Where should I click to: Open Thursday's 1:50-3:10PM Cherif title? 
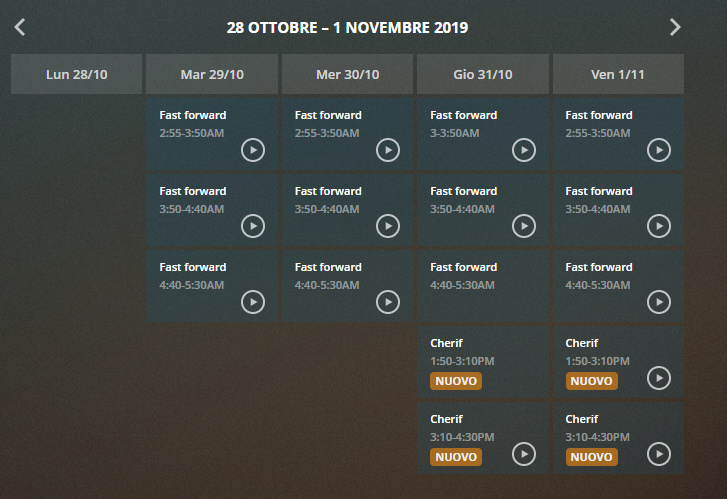tap(445, 343)
